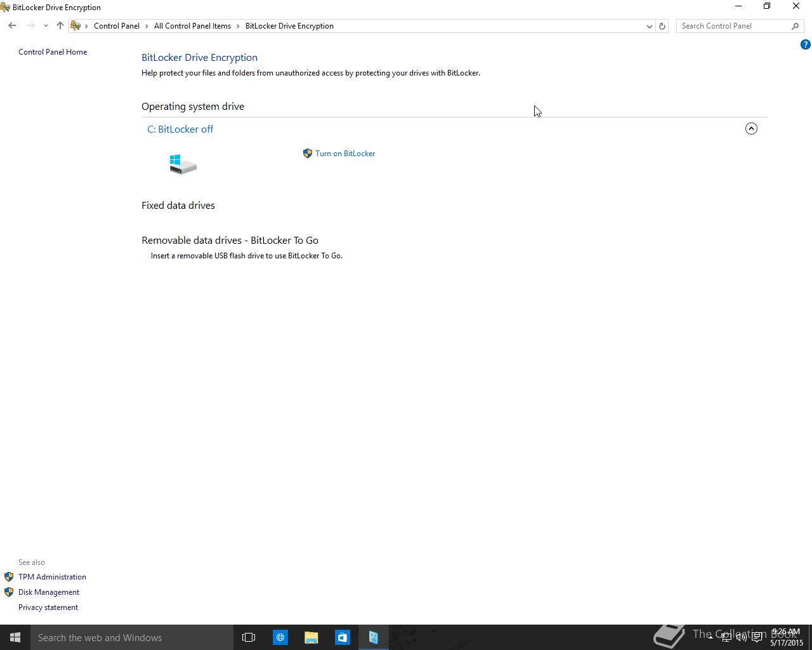812x650 pixels.
Task: Click the address bar Control Panel icon
Action: (x=75, y=26)
